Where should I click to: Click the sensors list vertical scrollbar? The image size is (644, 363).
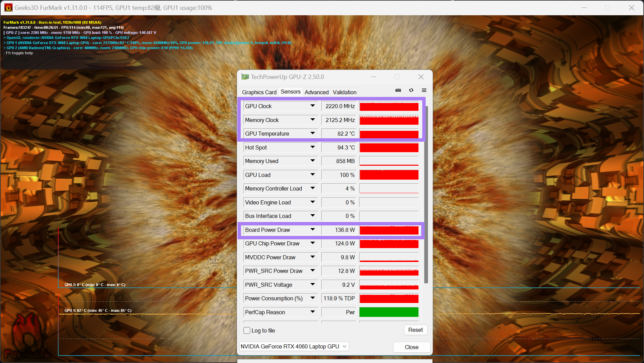pyautogui.click(x=426, y=195)
